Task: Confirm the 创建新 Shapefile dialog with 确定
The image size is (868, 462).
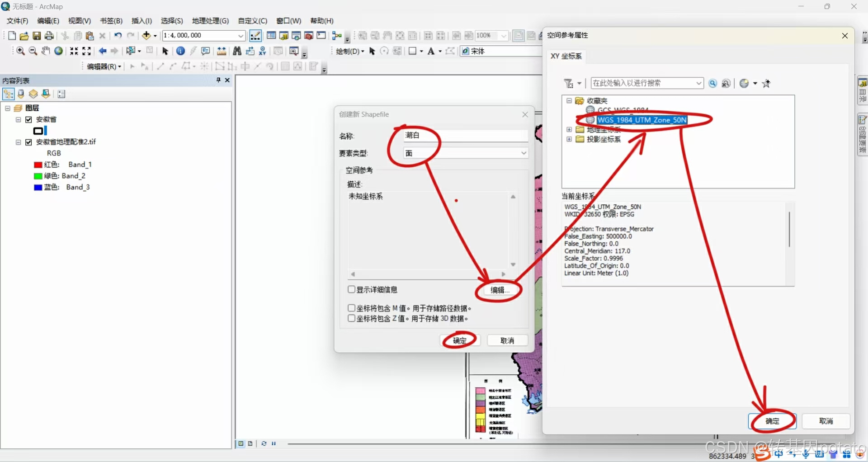Action: coord(460,340)
